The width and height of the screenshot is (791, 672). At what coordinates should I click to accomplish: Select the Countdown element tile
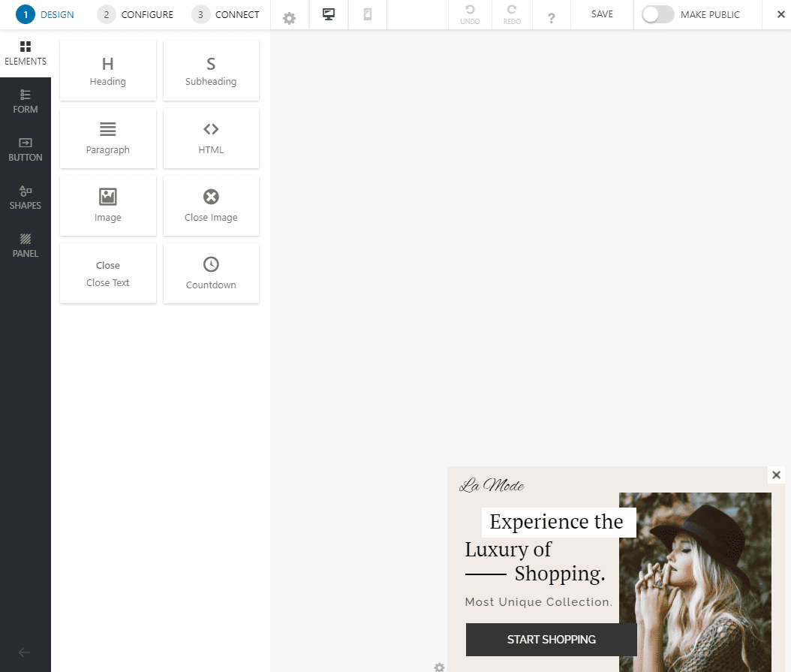click(x=211, y=273)
